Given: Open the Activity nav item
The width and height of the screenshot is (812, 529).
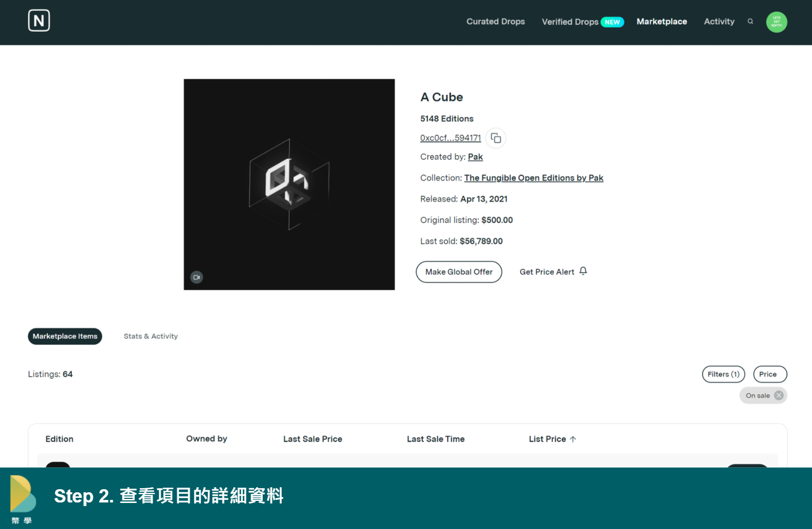Looking at the screenshot, I should [x=719, y=21].
